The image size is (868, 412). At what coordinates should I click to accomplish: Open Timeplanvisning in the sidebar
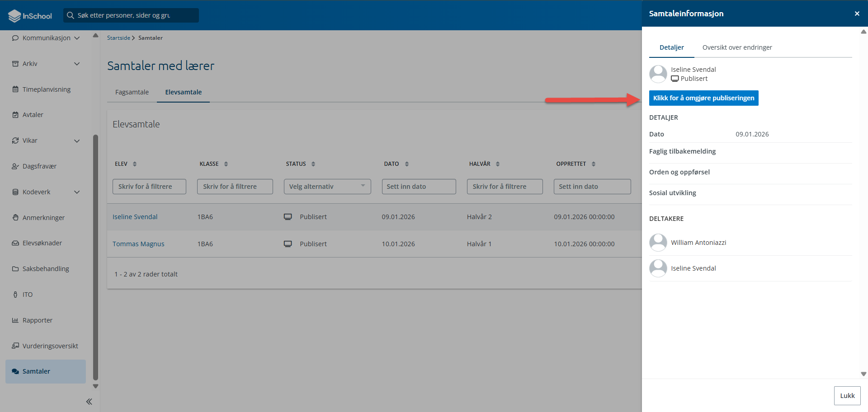pos(47,89)
